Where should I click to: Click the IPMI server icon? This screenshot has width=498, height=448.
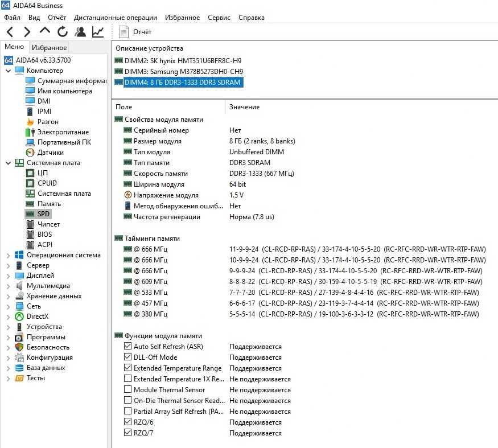[x=30, y=112]
